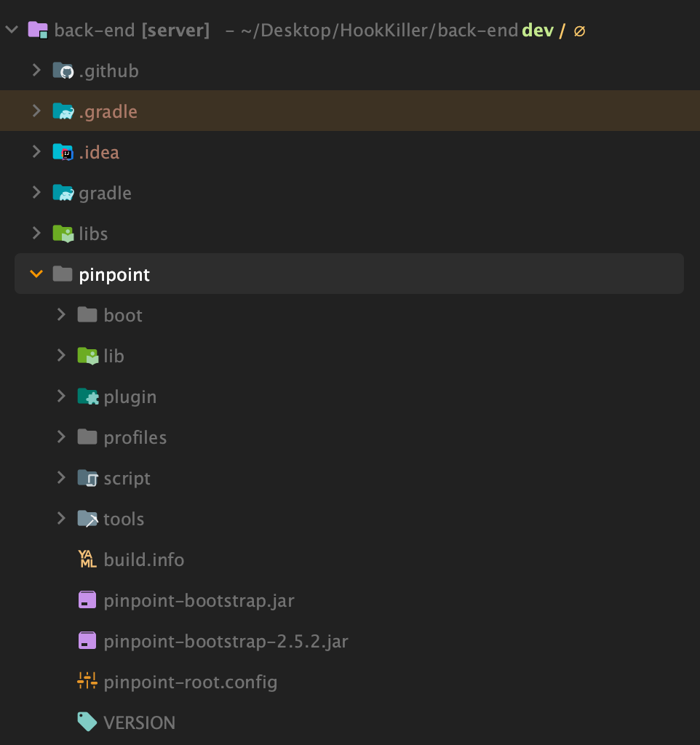Image resolution: width=700 pixels, height=745 pixels.
Task: Collapse the pinpoint folder chevron
Action: pos(36,274)
